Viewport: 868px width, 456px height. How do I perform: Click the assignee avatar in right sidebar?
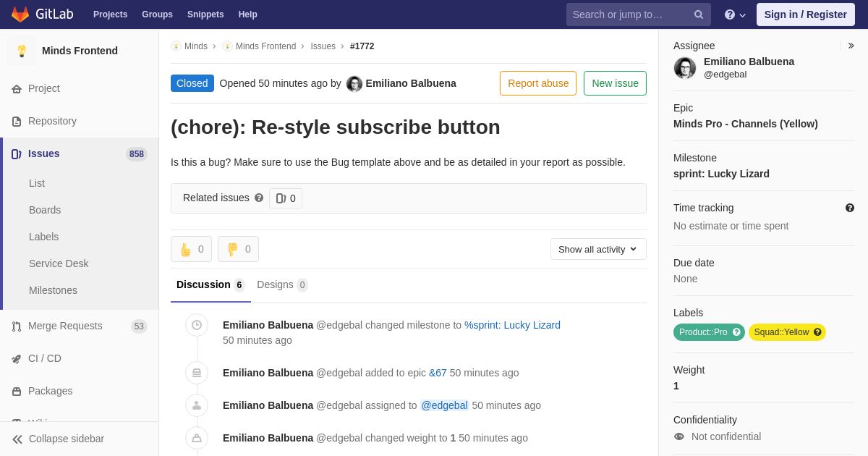(685, 68)
